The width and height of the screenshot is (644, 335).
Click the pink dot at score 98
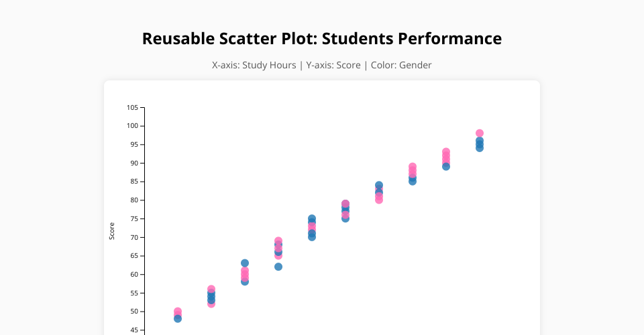[480, 133]
